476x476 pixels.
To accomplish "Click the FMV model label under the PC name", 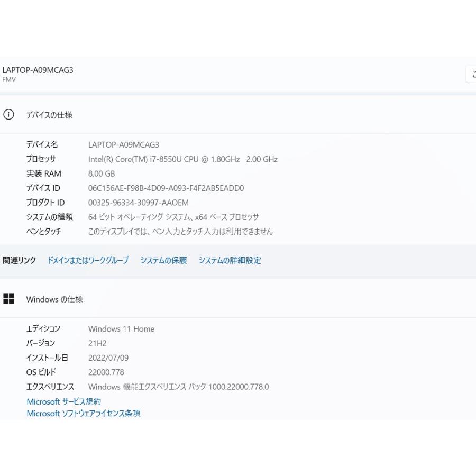I will click(x=9, y=80).
